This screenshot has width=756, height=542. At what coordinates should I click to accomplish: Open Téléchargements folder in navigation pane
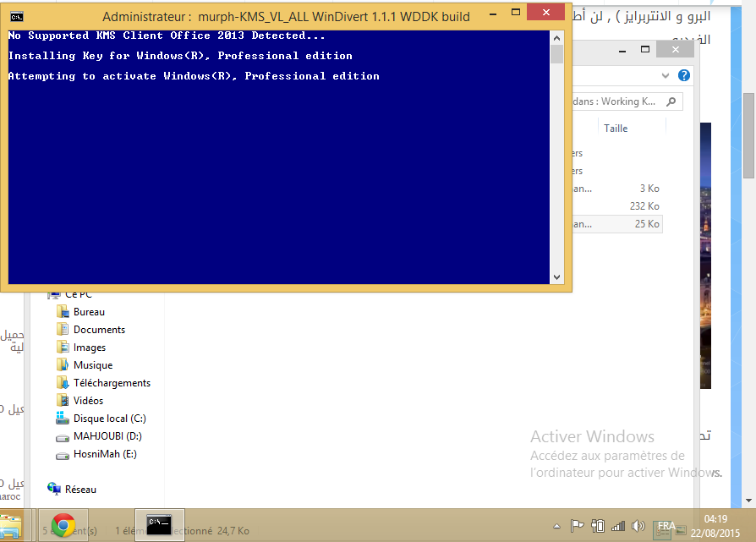coord(112,383)
